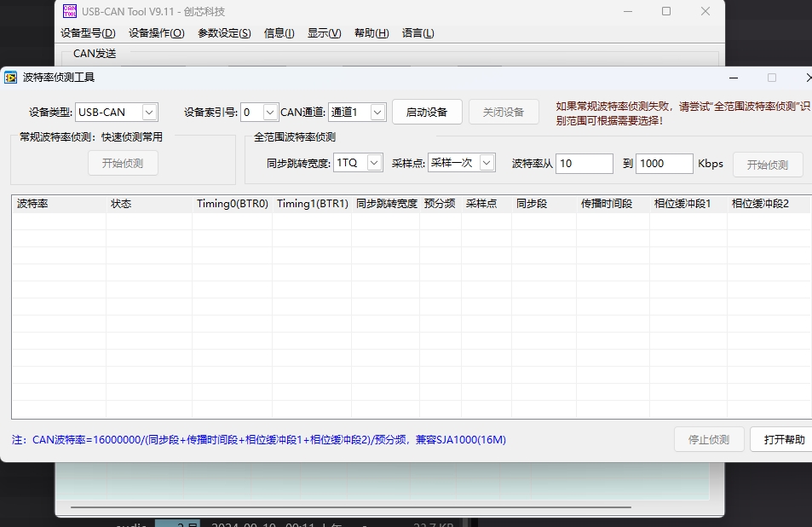
Task: Open the 参数设定(S) menu
Action: 224,33
